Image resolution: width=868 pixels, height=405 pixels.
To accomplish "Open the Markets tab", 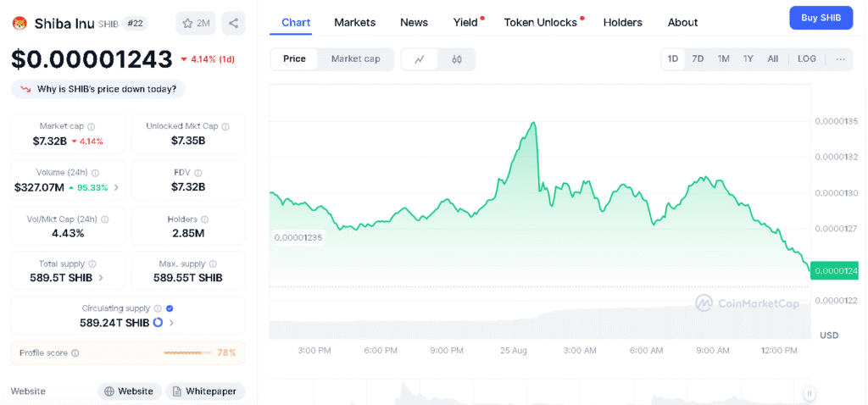I will point(355,23).
